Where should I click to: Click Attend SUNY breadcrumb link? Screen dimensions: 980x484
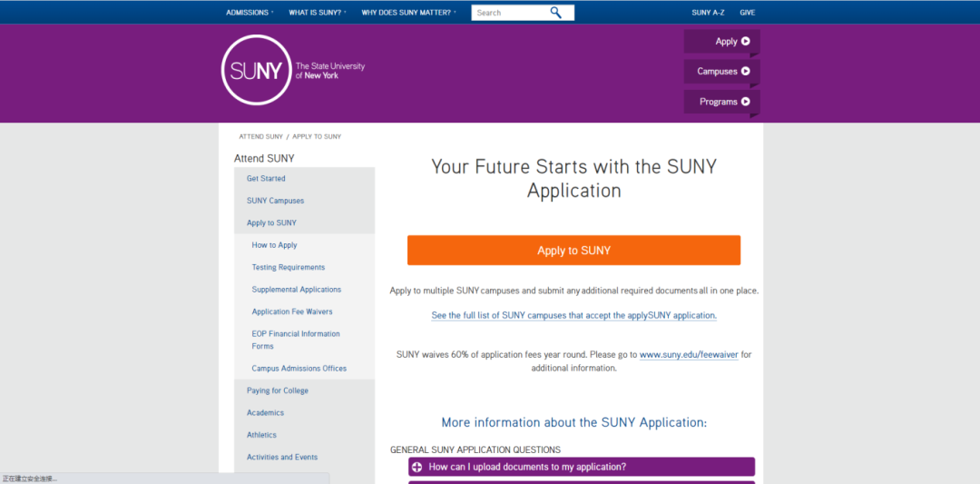coord(260,136)
